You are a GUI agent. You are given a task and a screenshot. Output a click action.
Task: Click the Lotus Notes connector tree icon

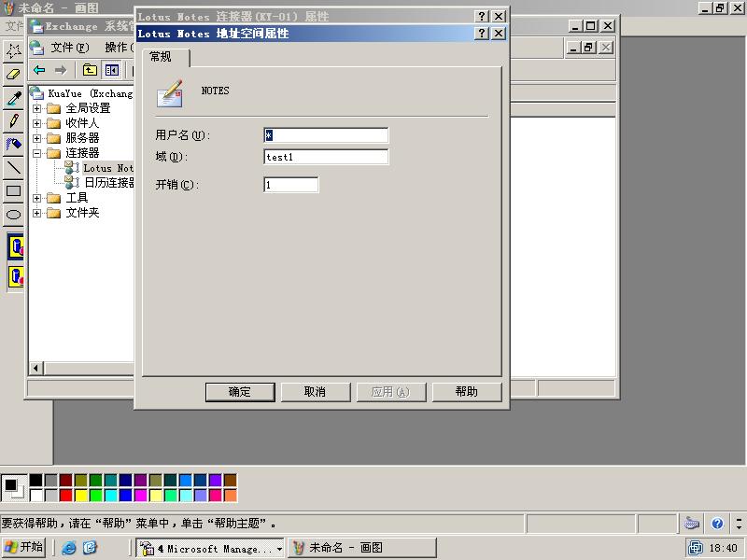(72, 168)
